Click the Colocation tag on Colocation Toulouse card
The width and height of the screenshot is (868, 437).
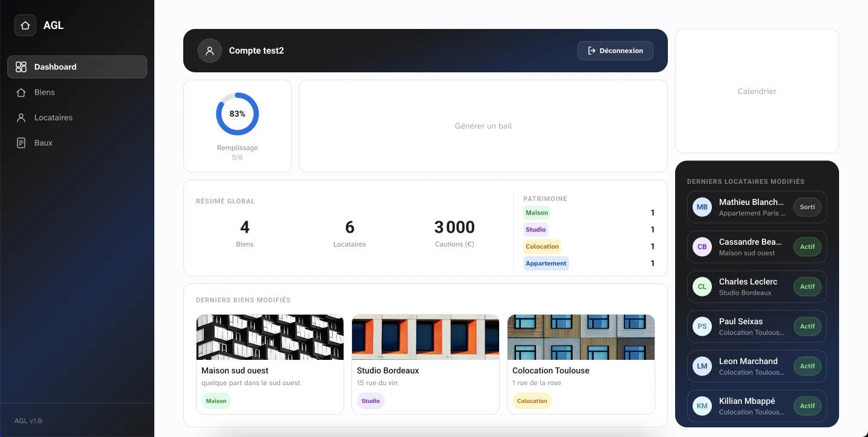click(x=532, y=401)
